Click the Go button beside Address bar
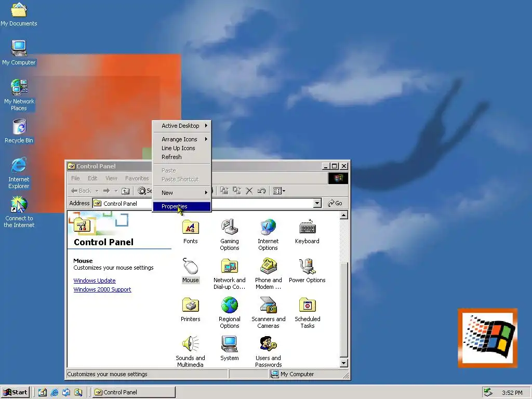The height and width of the screenshot is (399, 532). (335, 203)
